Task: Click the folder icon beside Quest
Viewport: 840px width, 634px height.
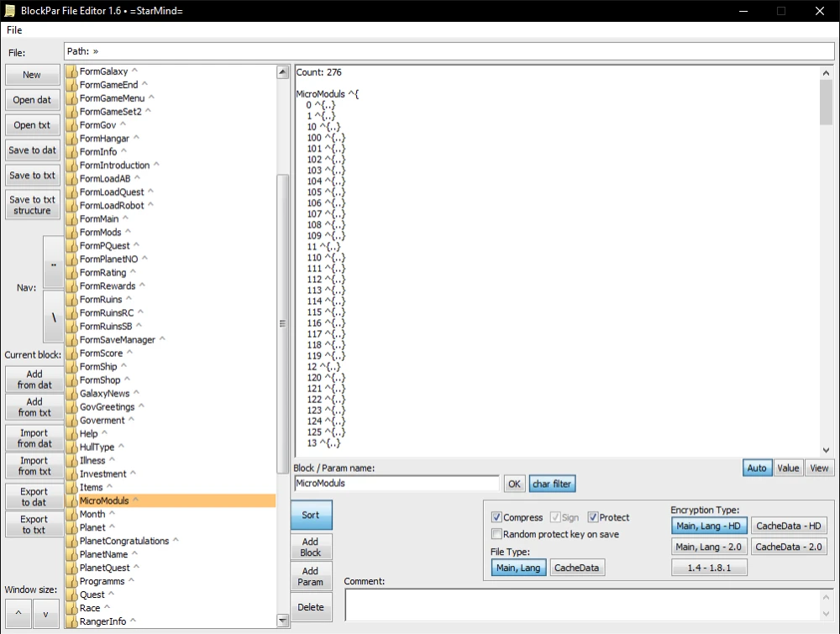Action: pyautogui.click(x=71, y=595)
